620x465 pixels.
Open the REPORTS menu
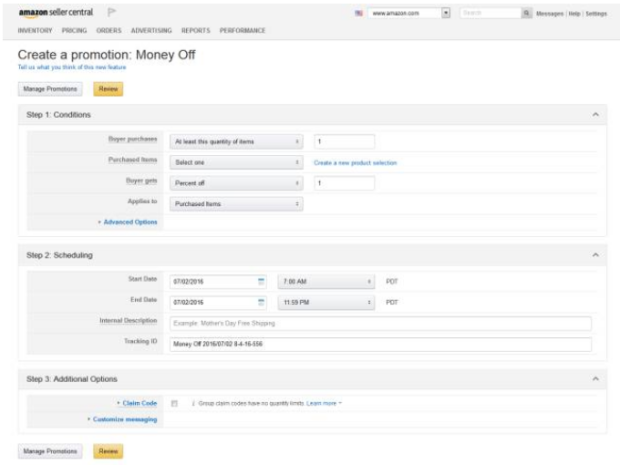[196, 30]
